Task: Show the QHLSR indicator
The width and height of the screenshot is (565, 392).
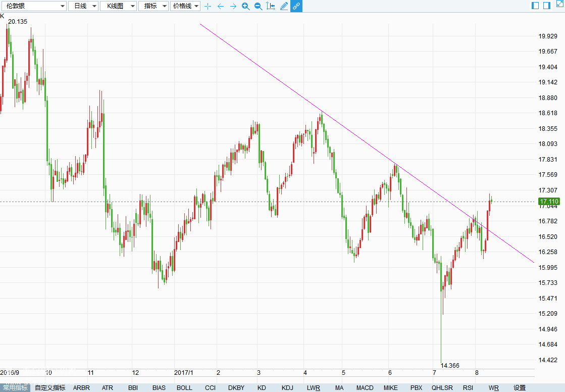Action: tap(442, 388)
